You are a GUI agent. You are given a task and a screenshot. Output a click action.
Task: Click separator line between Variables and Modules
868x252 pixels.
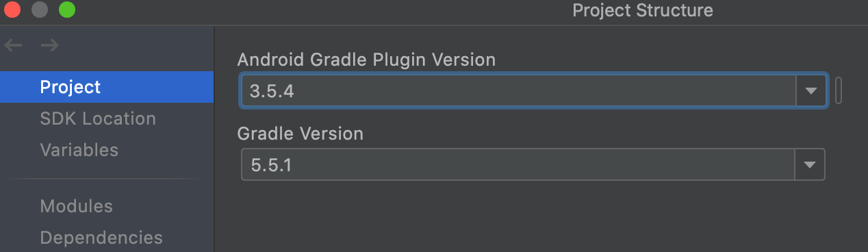point(107,179)
